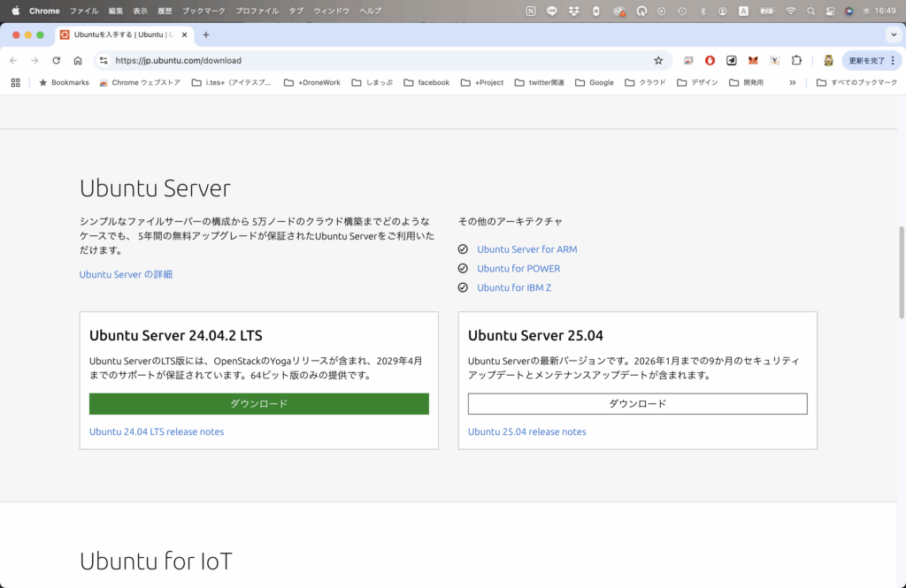This screenshot has height=588, width=906.
Task: Open Ubuntu Server の詳細 link
Action: 126,274
